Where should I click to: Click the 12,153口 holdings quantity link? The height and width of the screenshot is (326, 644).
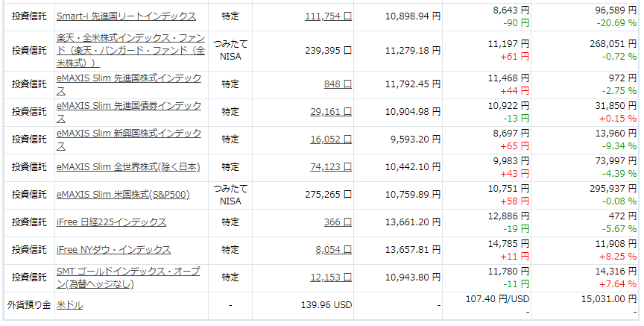click(331, 278)
